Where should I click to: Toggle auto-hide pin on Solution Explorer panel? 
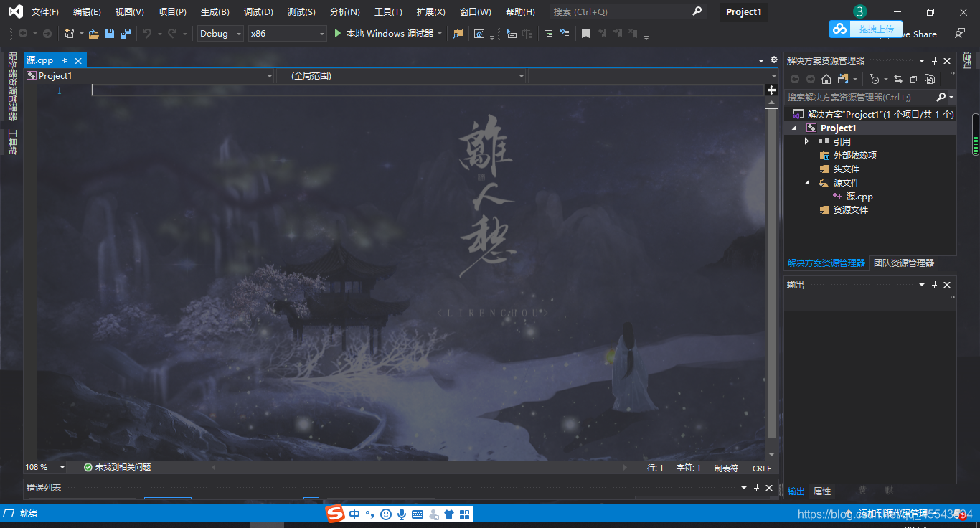[934, 61]
